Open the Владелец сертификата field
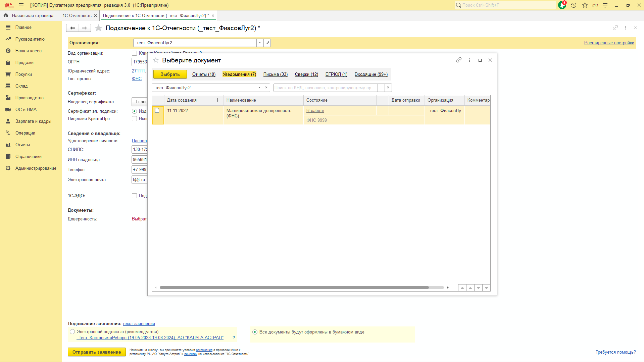644x362 pixels. coord(140,102)
